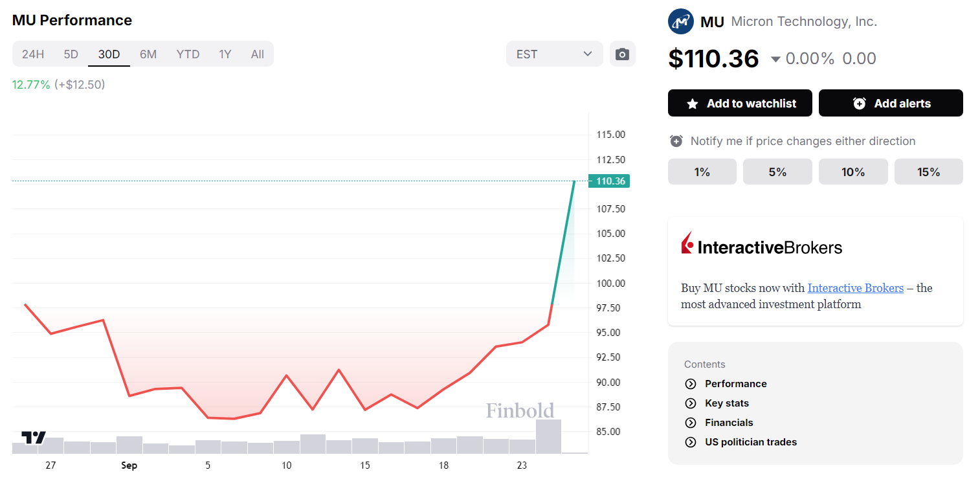This screenshot has height=481, width=980.
Task: Click the 0.00% change value
Action: 810,58
